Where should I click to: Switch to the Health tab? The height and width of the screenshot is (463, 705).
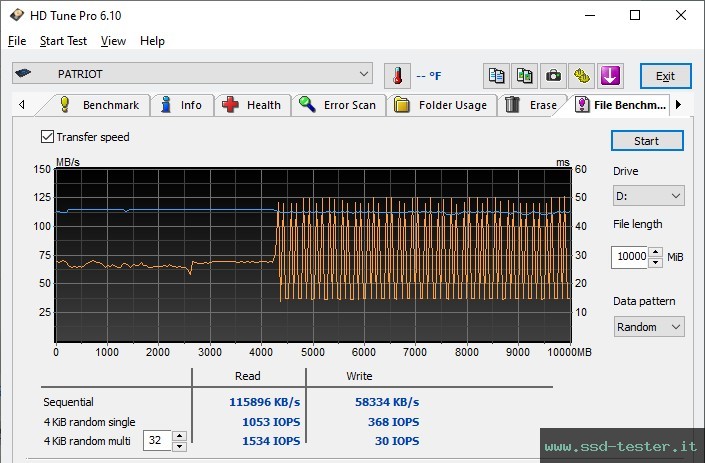click(252, 105)
